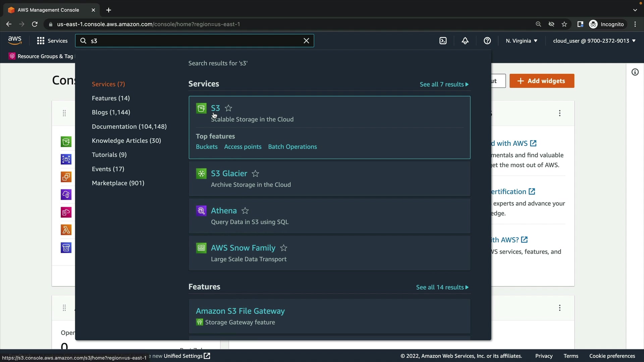Open the info panel icon
Image resolution: width=644 pixels, height=362 pixels.
click(635, 72)
